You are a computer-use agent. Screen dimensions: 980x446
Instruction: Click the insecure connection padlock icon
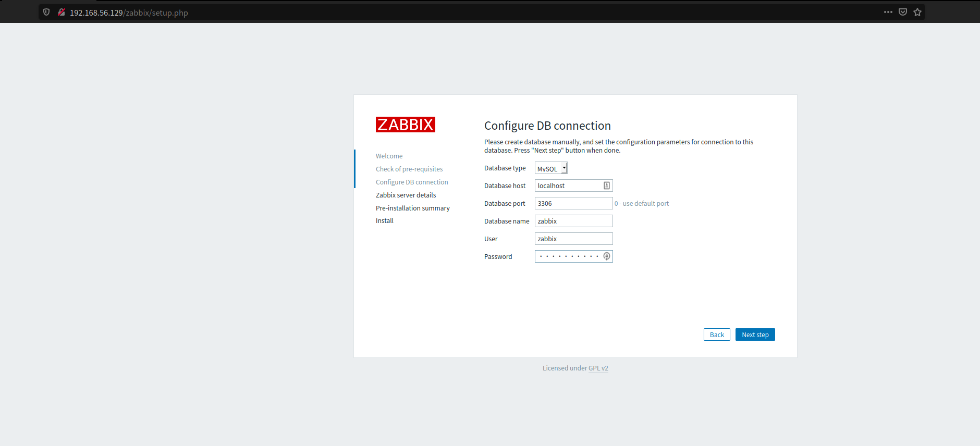[62, 12]
